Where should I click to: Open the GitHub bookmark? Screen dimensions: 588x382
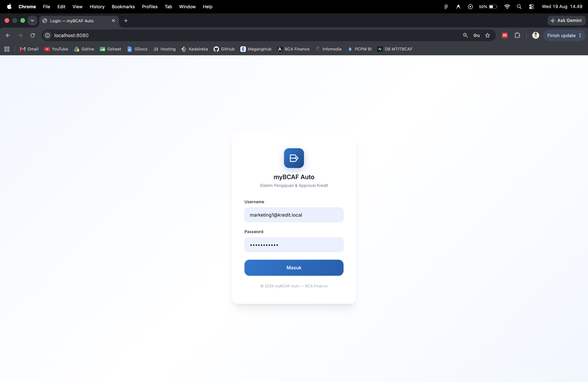[x=224, y=49]
